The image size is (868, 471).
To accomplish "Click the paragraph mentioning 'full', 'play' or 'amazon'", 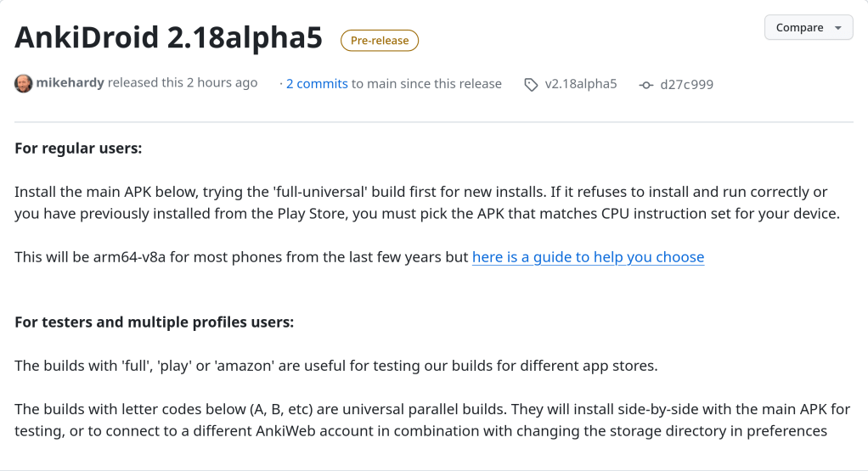I will (336, 366).
